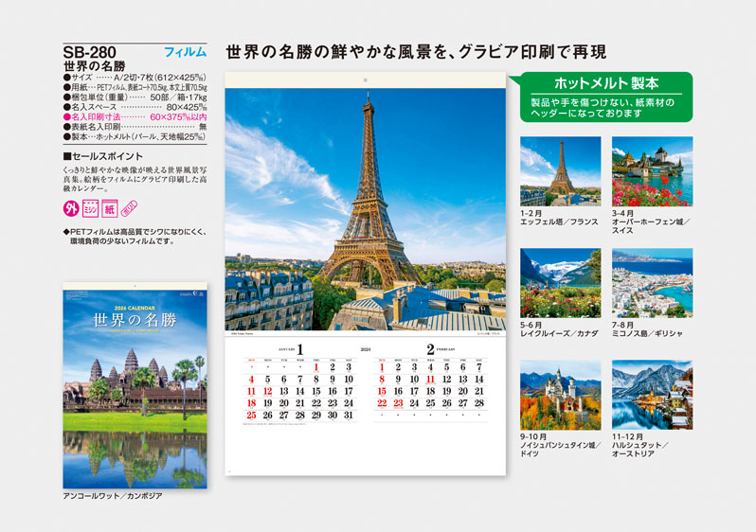This screenshot has width=756, height=532.
Task: Click the sales point description paragraph
Action: point(135,179)
